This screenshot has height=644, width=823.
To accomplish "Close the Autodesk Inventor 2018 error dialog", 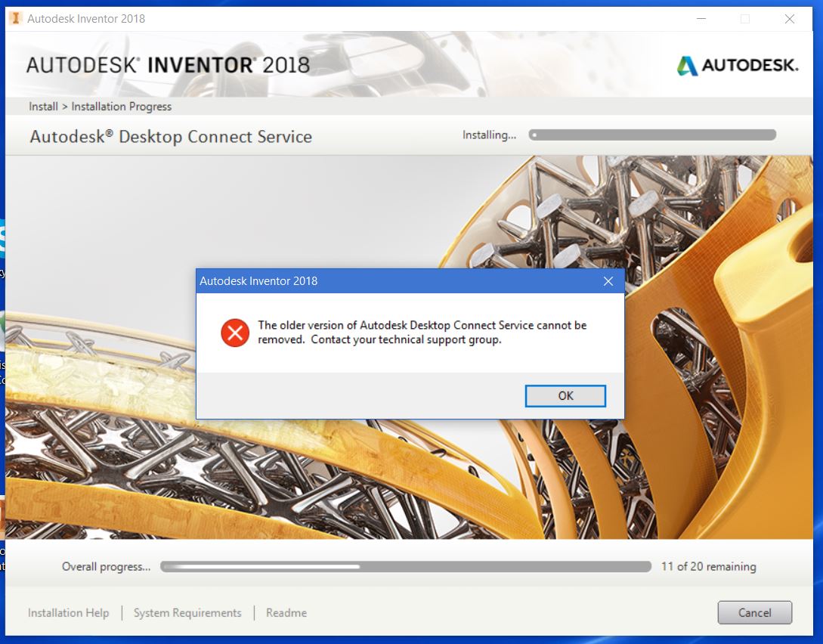I will [608, 280].
